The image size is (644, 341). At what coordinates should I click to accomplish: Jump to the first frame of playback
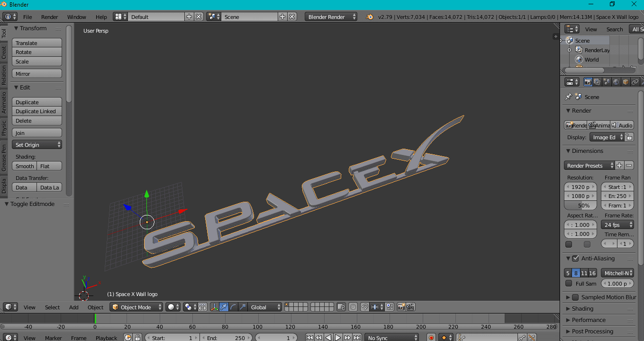tap(309, 338)
